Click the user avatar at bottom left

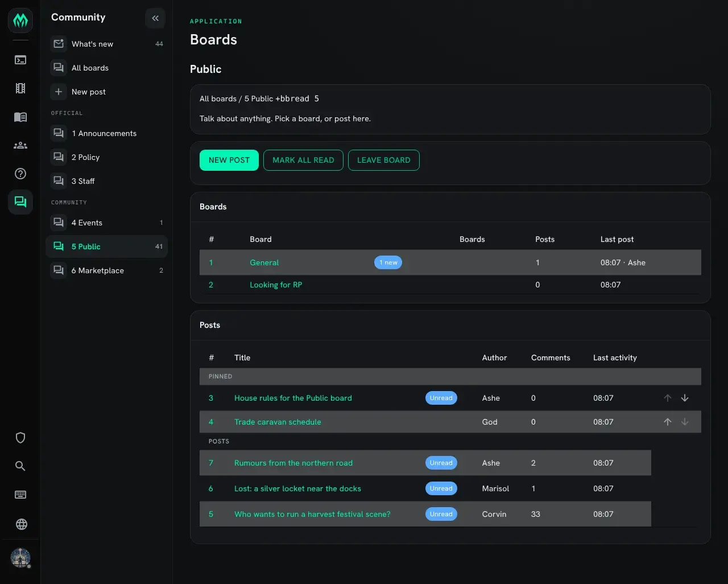pyautogui.click(x=20, y=558)
